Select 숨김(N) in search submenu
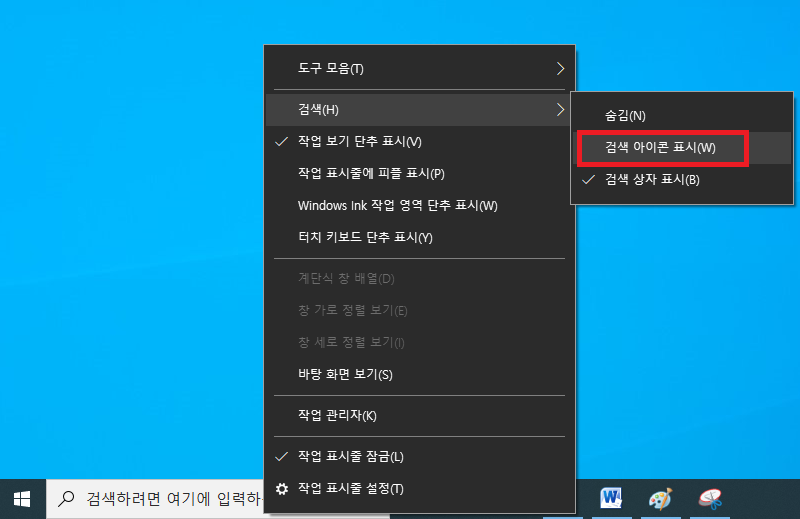This screenshot has height=519, width=800. 682,116
